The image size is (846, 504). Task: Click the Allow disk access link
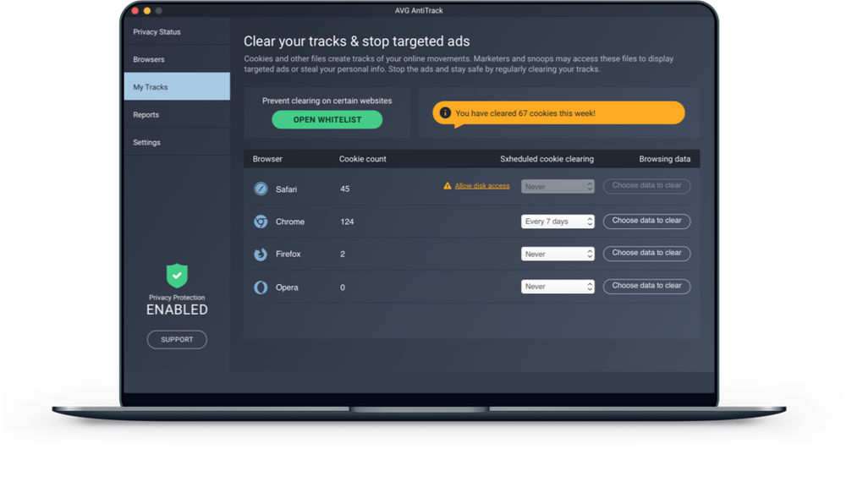[482, 186]
